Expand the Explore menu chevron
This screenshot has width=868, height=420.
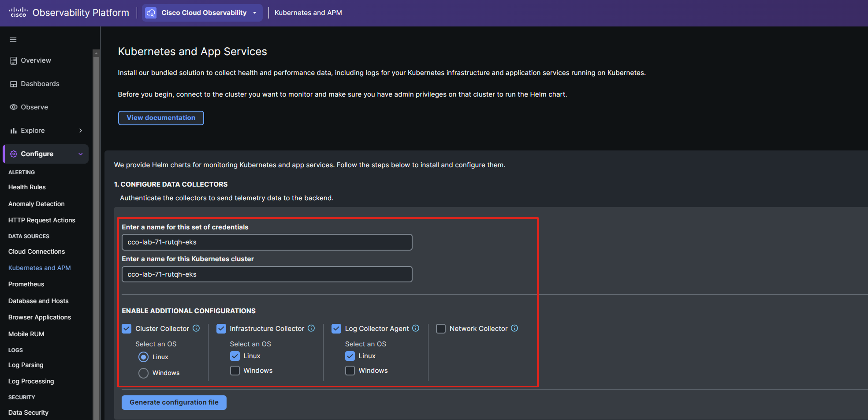point(80,131)
